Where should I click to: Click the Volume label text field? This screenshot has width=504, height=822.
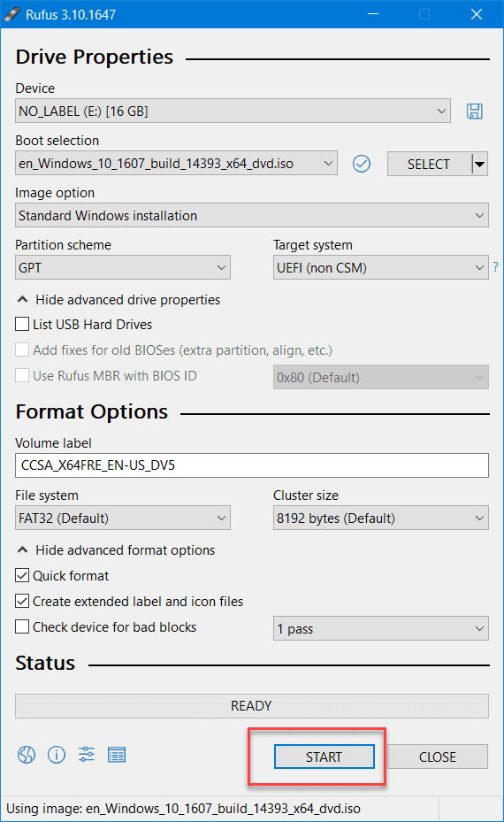click(251, 465)
